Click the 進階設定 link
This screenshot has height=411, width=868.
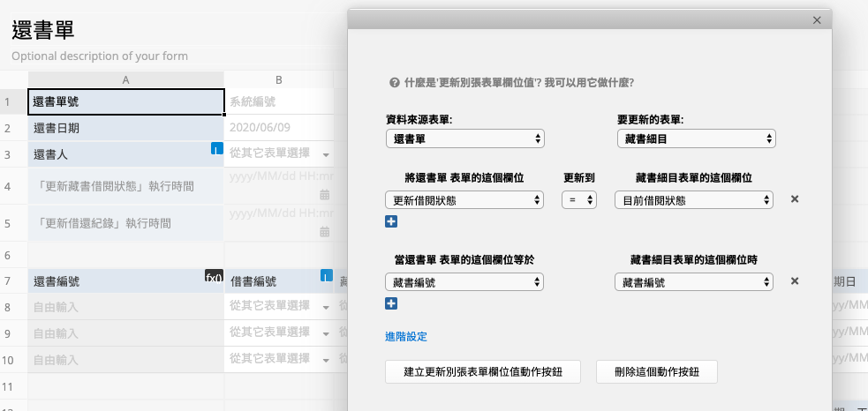coord(406,337)
